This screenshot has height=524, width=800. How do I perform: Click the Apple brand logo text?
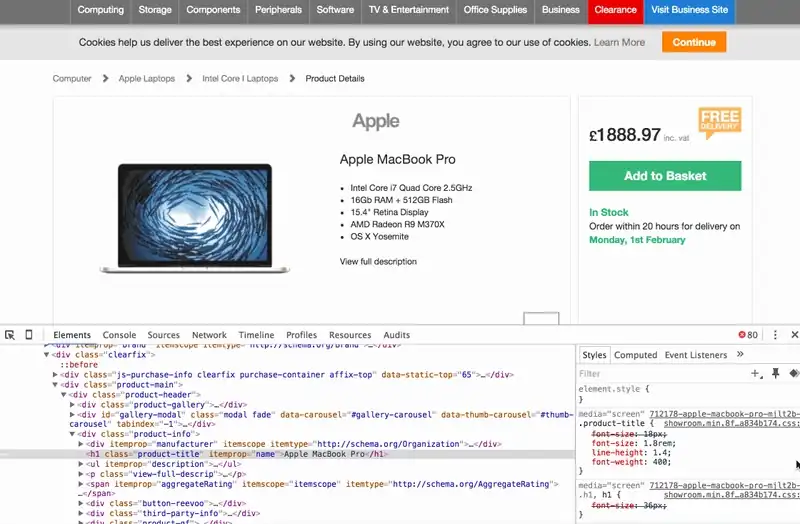pos(376,121)
